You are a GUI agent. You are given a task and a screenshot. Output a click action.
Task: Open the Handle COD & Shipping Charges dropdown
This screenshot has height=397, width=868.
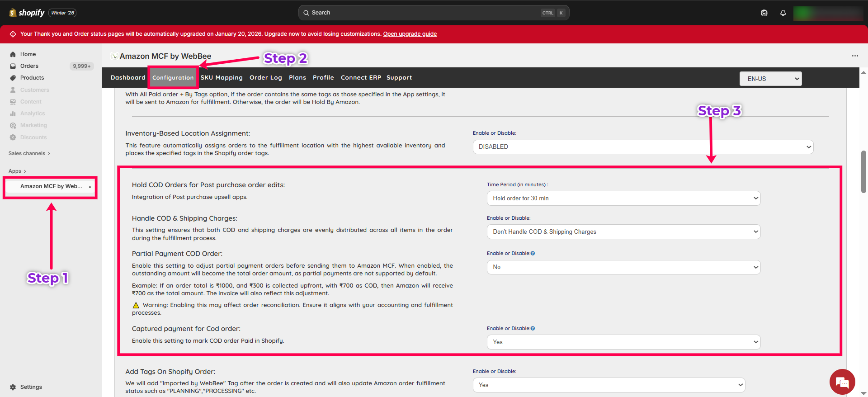pyautogui.click(x=623, y=232)
